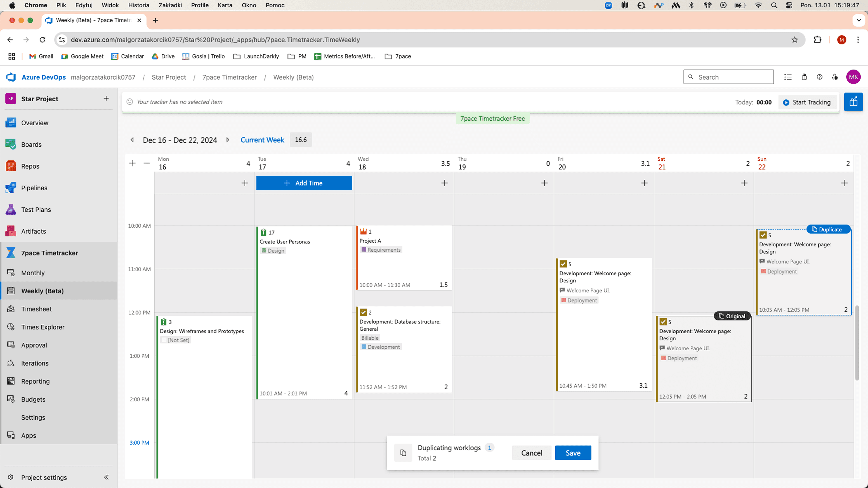Open the Marketplace bag icon
The image size is (868, 488).
click(x=804, y=77)
